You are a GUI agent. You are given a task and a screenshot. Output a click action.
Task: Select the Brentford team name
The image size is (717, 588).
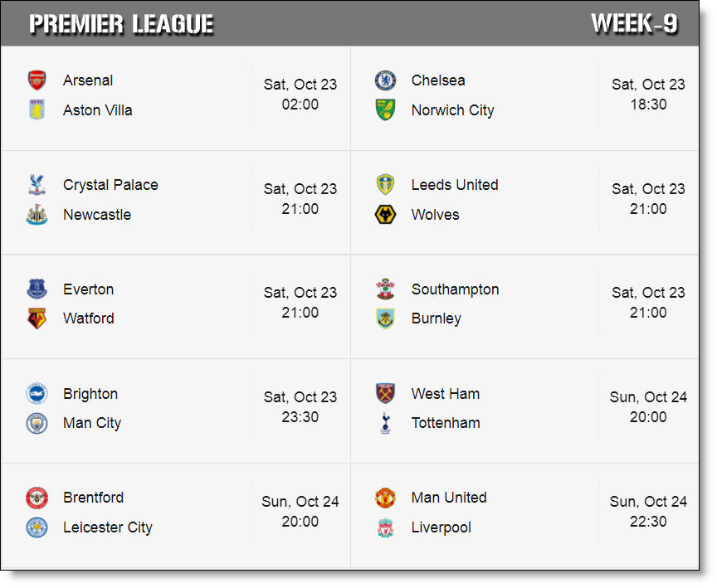tap(93, 498)
